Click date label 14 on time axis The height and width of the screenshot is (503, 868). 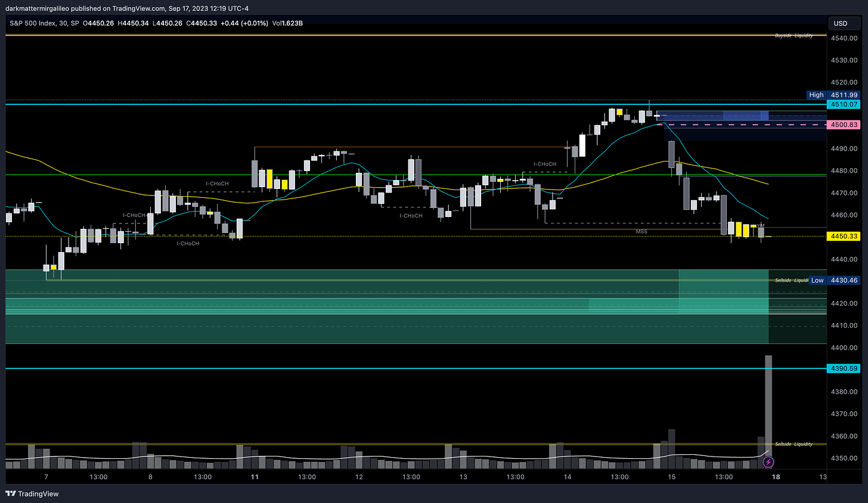tap(568, 477)
